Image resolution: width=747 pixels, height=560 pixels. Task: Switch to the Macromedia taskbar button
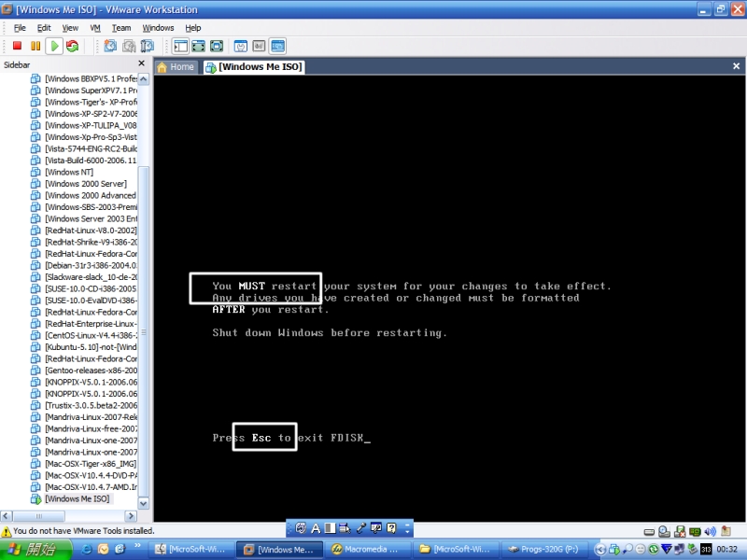tap(367, 549)
